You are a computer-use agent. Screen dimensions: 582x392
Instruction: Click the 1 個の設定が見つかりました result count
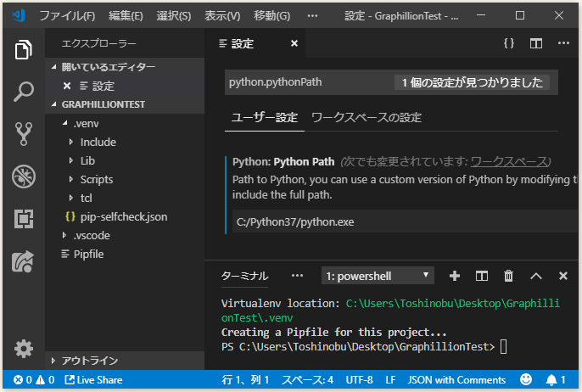(x=472, y=82)
